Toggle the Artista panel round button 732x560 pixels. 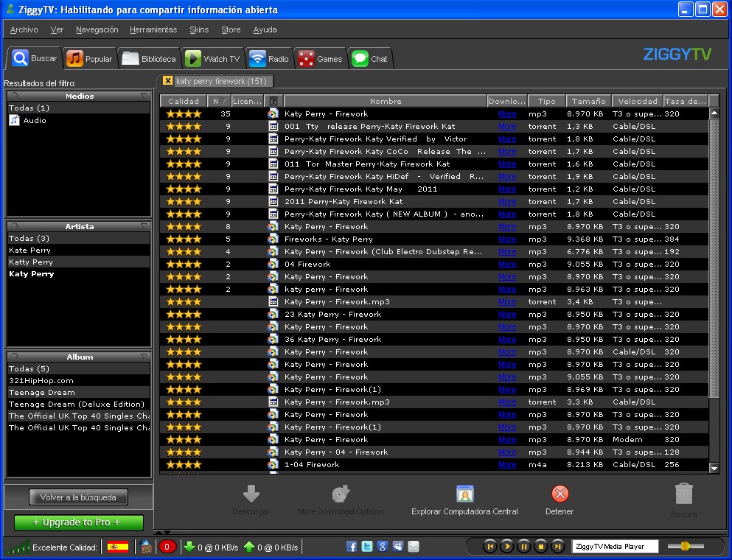coord(15,226)
